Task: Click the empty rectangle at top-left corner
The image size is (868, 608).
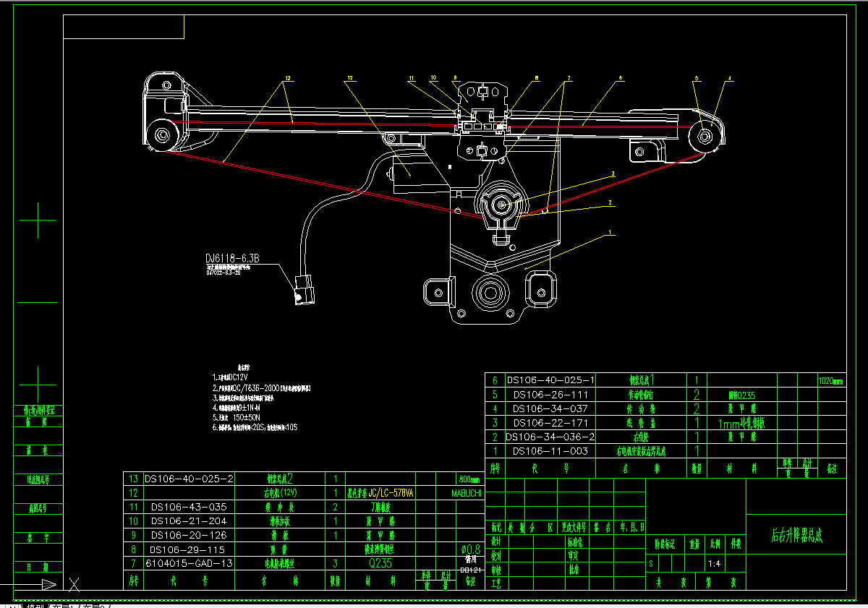Action: [124, 27]
